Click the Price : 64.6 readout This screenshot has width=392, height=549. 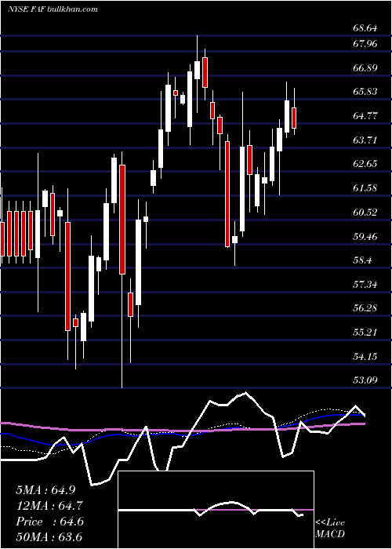click(50, 522)
